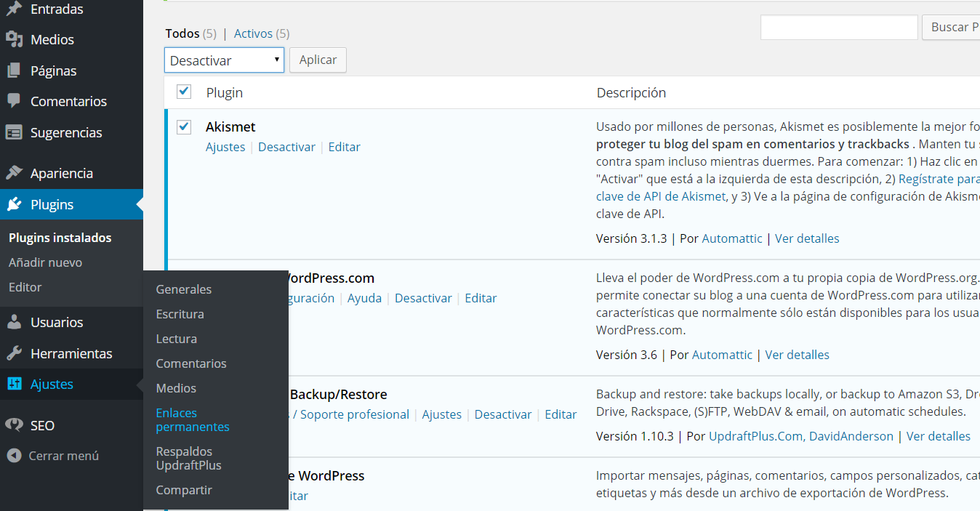Open Respaldos UpdraftPlus settings item

coord(189,458)
